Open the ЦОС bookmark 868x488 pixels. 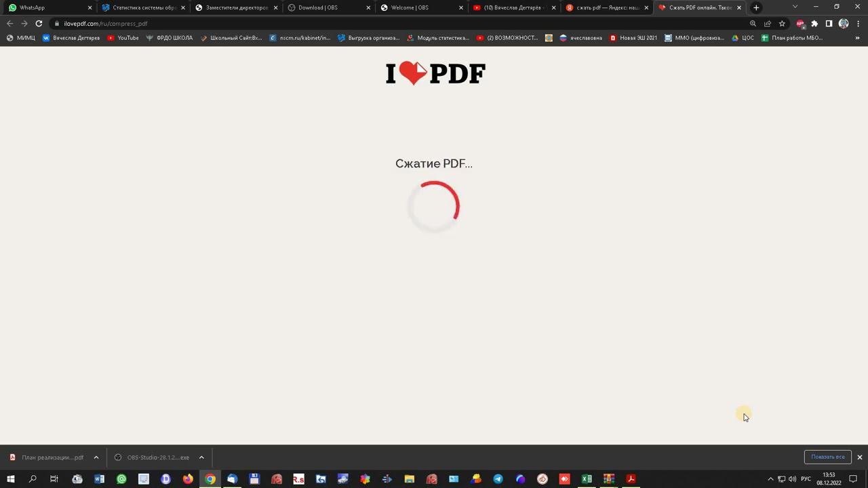click(743, 38)
